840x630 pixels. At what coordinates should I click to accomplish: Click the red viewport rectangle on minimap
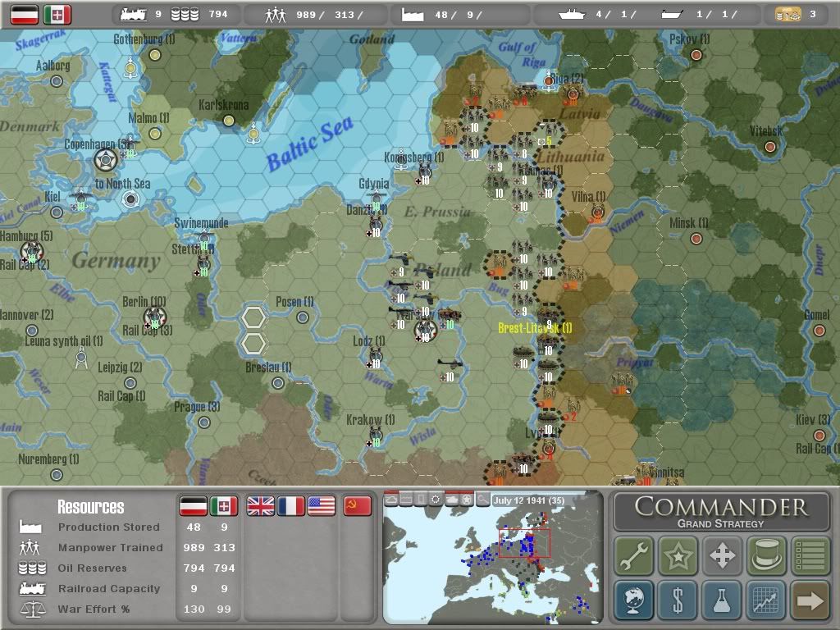524,543
